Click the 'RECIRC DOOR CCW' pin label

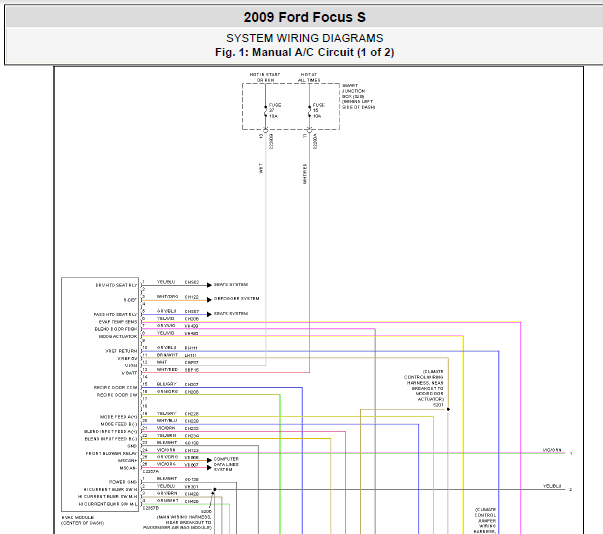(x=115, y=388)
